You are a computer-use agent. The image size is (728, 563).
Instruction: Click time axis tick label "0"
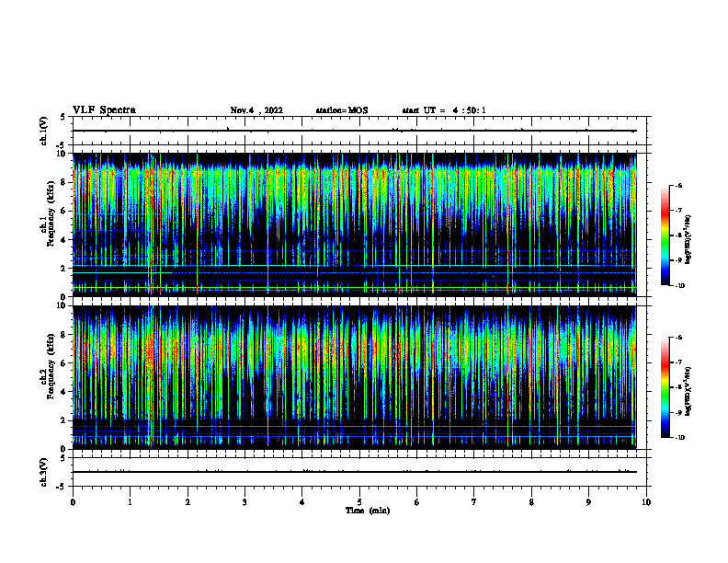(73, 502)
